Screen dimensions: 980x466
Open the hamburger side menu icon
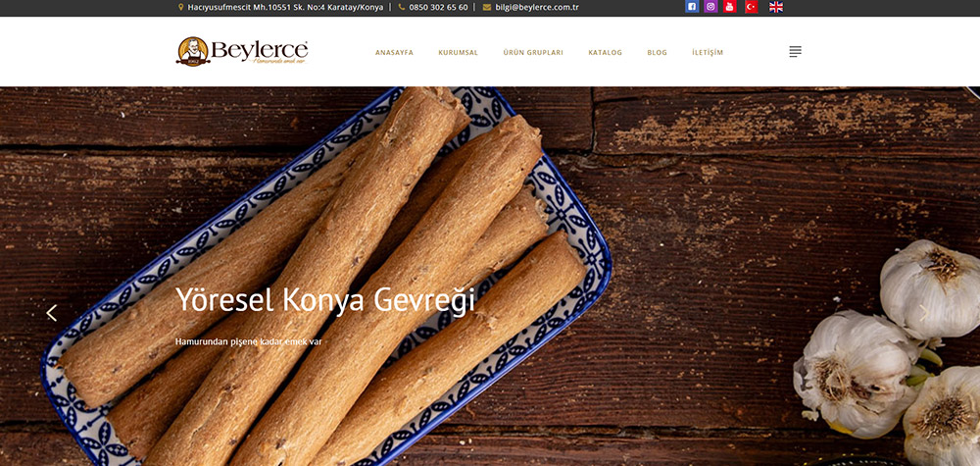pos(795,52)
